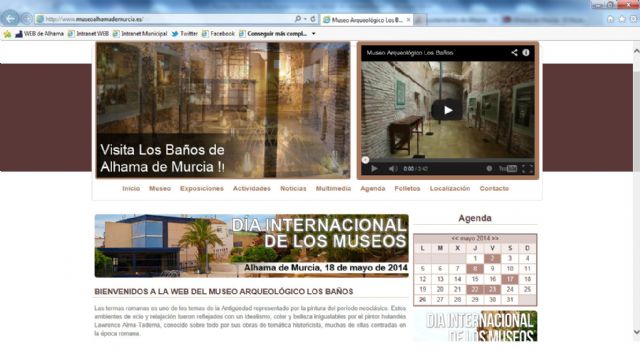Select highlighted day 2 in calendar
This screenshot has width=640, height=360.
(x=492, y=258)
